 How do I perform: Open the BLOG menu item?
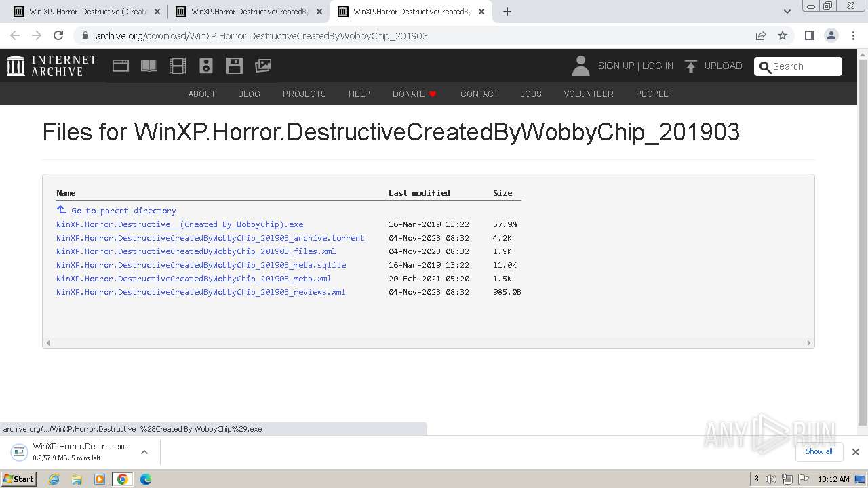pos(249,94)
